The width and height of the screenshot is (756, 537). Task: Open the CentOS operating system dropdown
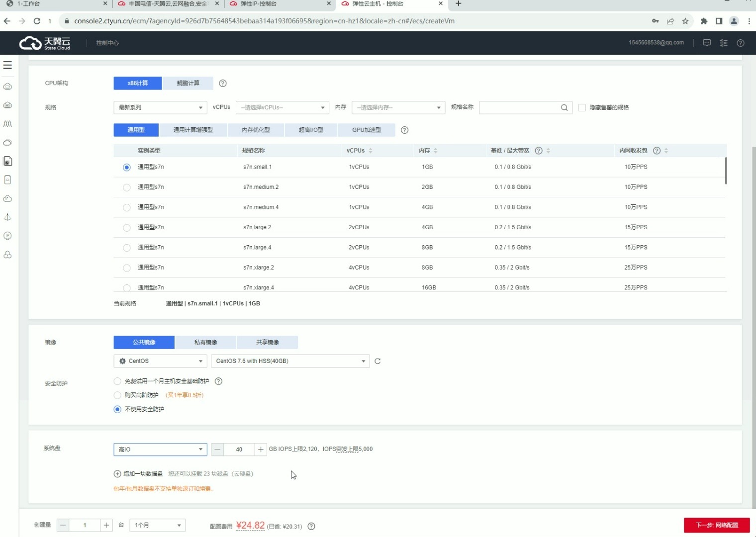160,361
